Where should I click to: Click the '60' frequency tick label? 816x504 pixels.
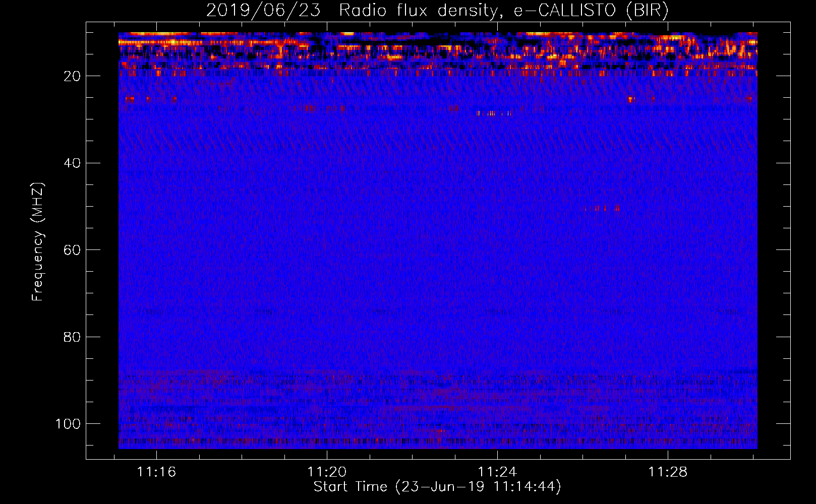pos(72,250)
